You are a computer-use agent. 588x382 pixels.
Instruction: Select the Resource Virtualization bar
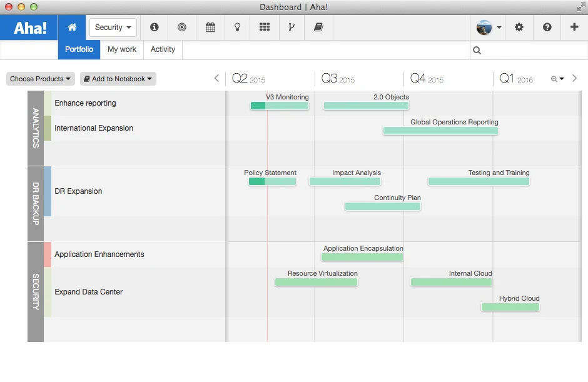[316, 283]
